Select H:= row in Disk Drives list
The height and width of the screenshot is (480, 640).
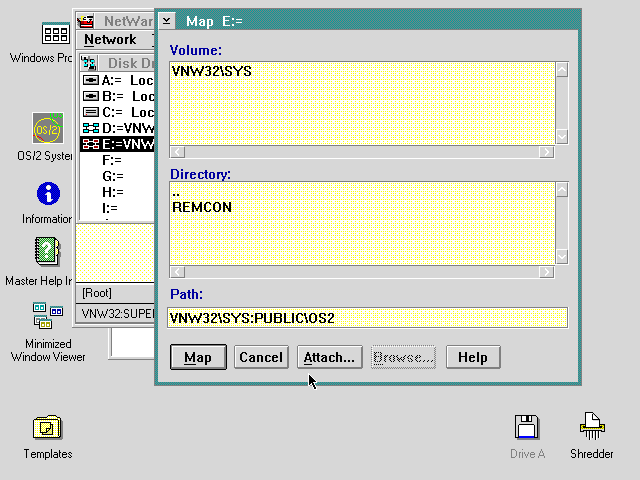[x=117, y=192]
